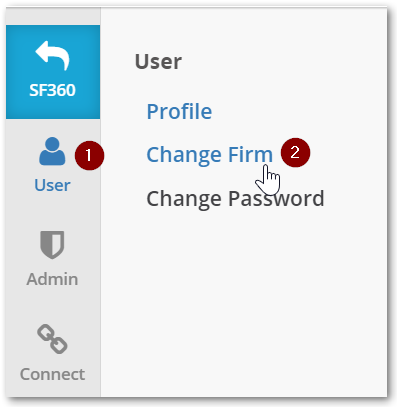
Task: Open the Change Password option
Action: click(235, 199)
